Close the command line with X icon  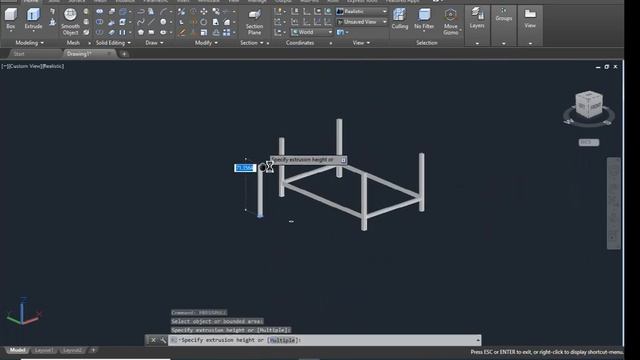click(153, 340)
